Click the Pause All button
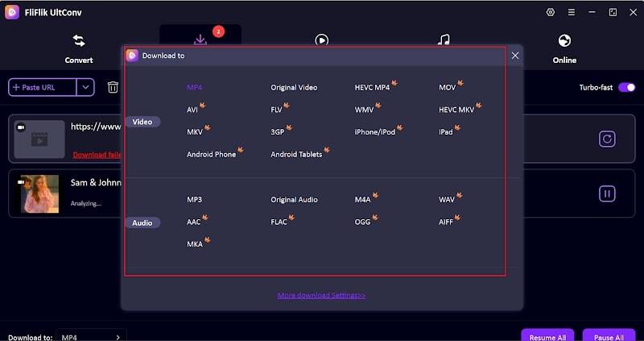 pyautogui.click(x=609, y=336)
